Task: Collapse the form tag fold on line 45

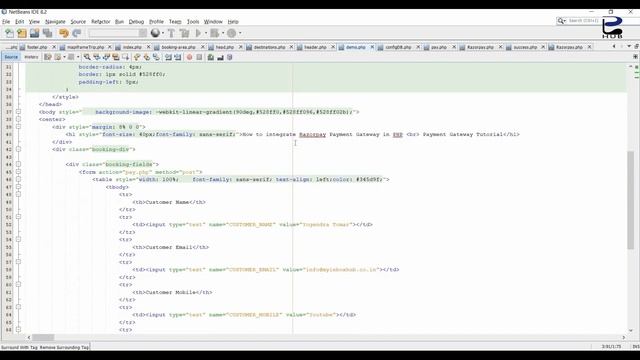Action: point(18,172)
